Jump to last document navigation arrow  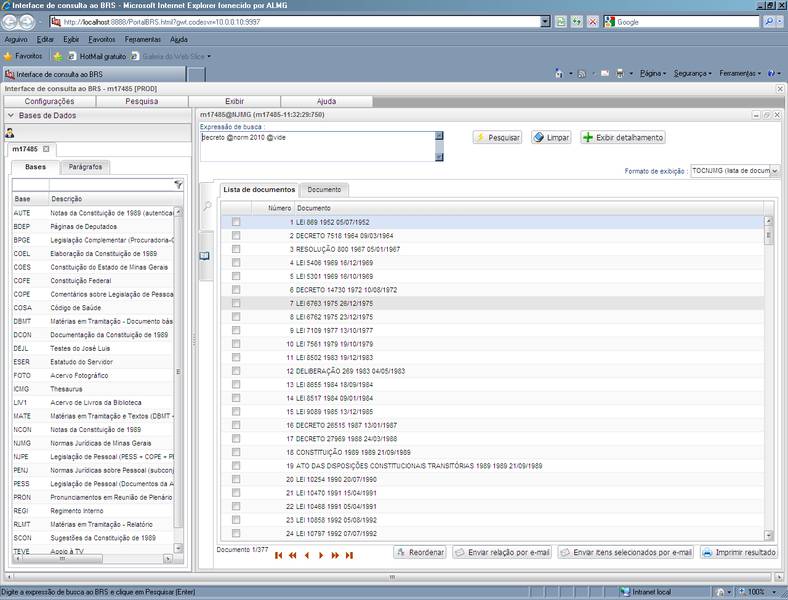(349, 555)
